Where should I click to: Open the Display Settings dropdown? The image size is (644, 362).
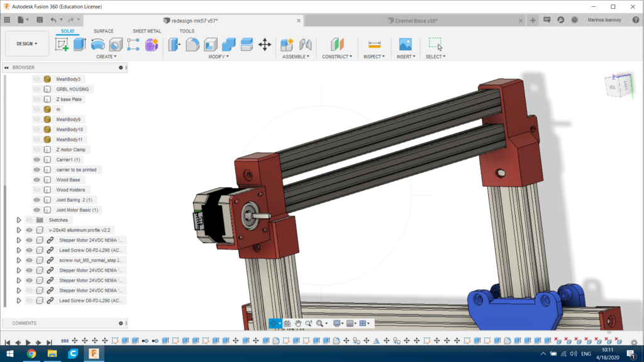click(x=337, y=323)
